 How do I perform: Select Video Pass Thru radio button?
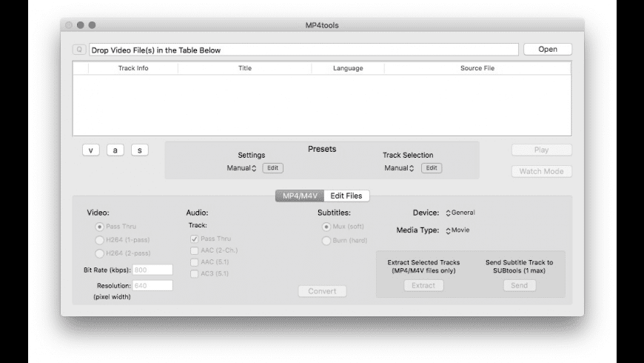pyautogui.click(x=99, y=227)
